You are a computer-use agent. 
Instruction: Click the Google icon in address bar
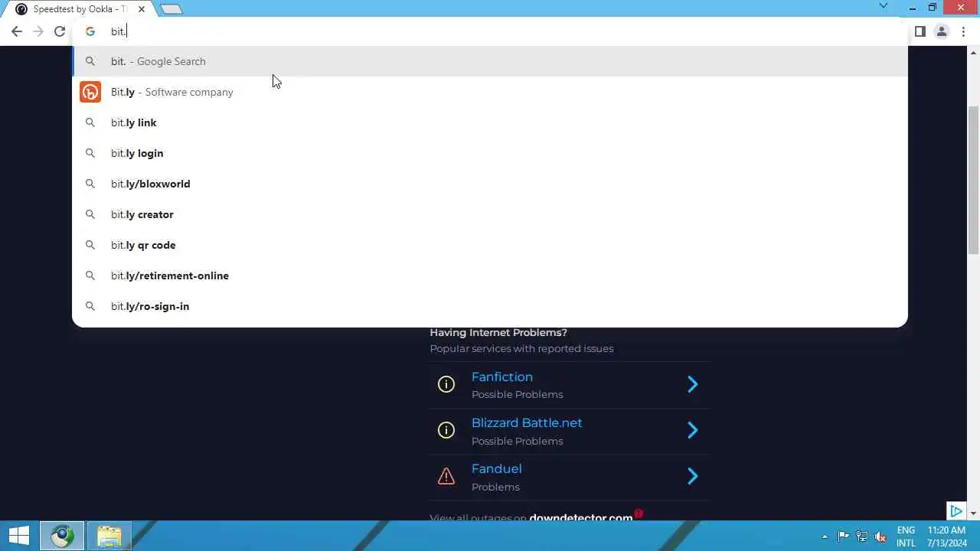tap(90, 31)
